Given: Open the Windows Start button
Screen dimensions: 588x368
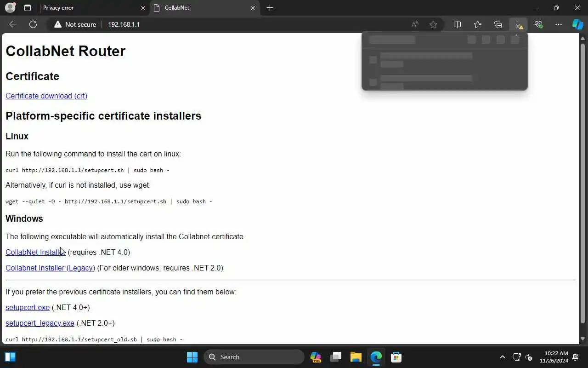Looking at the screenshot, I should [x=192, y=357].
